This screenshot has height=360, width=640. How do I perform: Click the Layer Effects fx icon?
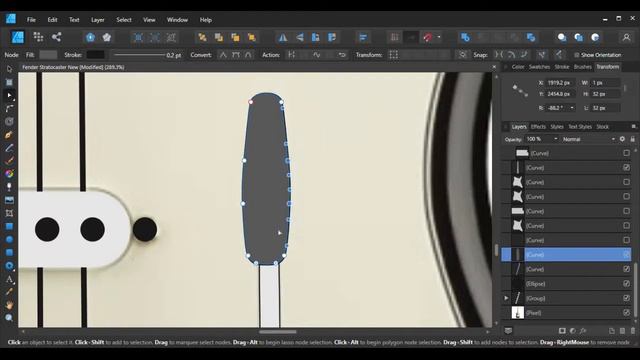pos(583,331)
